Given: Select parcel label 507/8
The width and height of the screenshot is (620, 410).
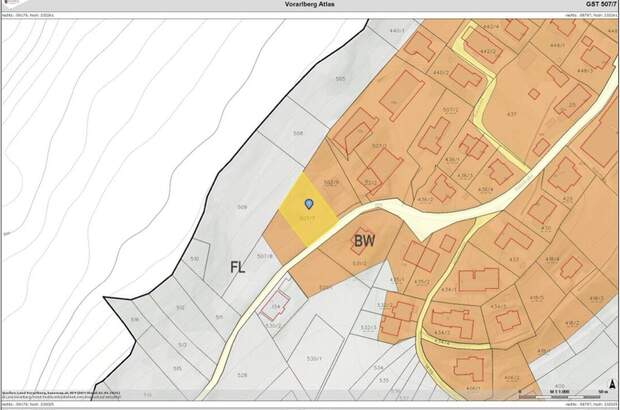Looking at the screenshot, I should pyautogui.click(x=265, y=256).
